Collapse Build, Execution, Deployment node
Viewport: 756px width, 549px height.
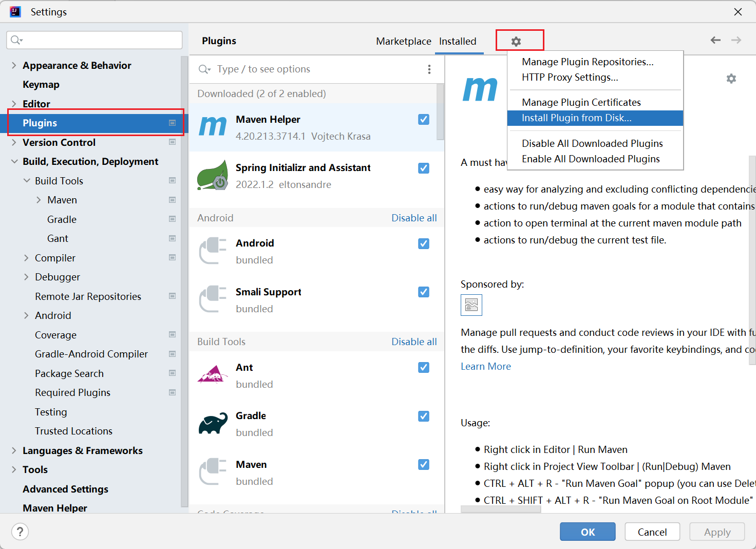coord(14,161)
